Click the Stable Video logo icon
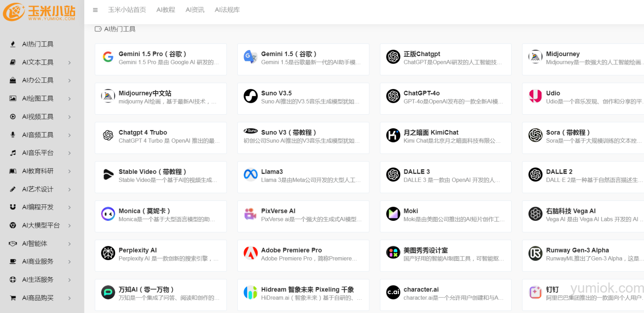 108,175
